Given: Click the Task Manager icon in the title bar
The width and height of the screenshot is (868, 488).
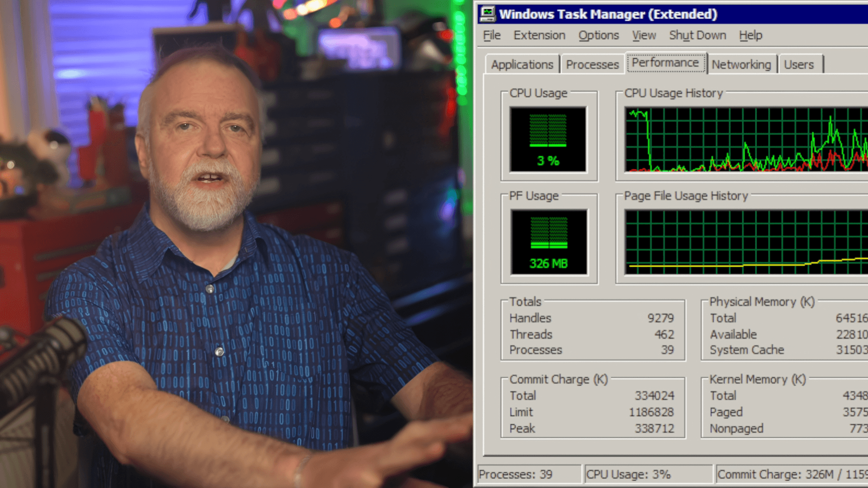Looking at the screenshot, I should point(487,14).
